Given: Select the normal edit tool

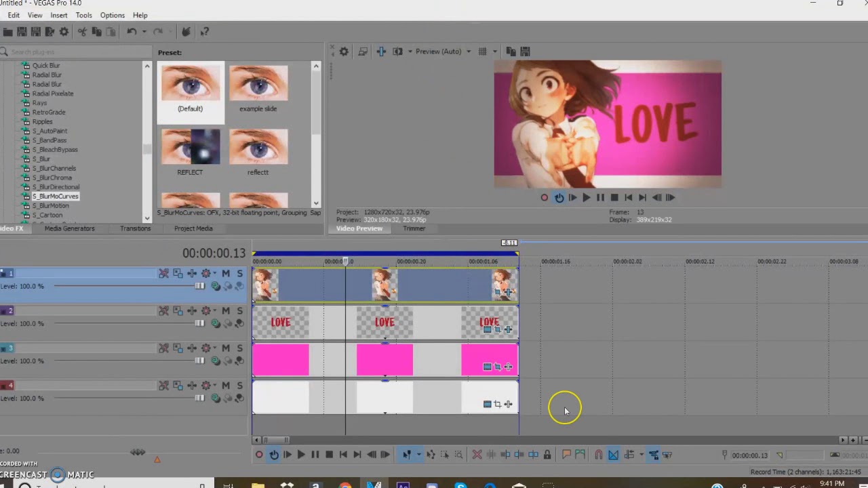Looking at the screenshot, I should coord(407,455).
